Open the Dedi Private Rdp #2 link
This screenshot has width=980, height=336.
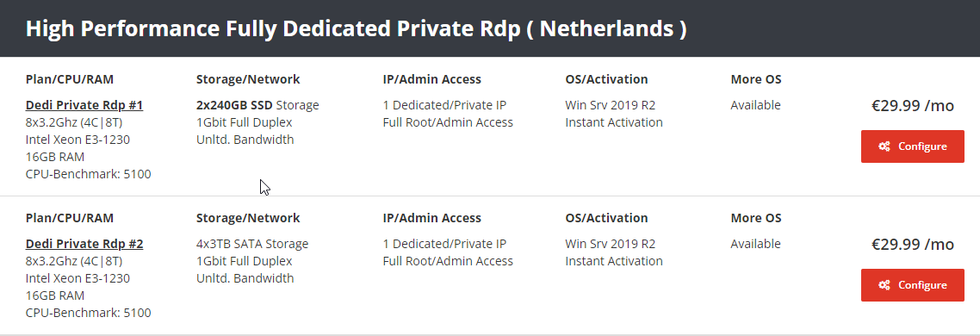point(84,244)
